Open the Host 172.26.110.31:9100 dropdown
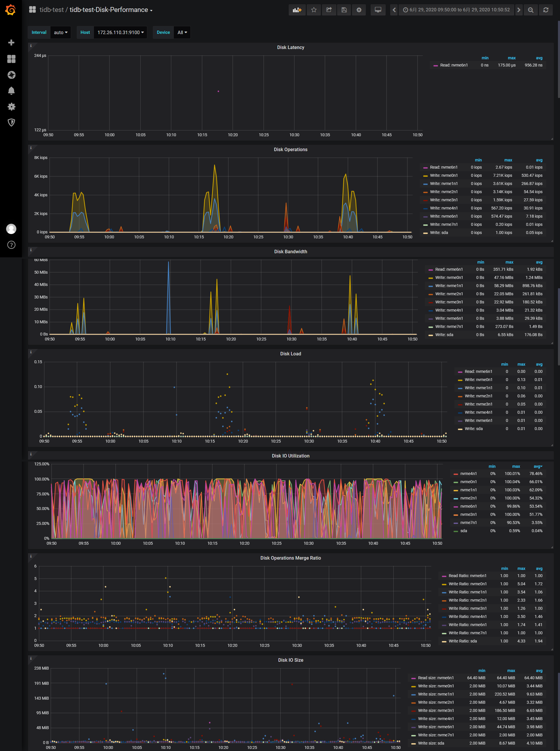 click(x=120, y=33)
